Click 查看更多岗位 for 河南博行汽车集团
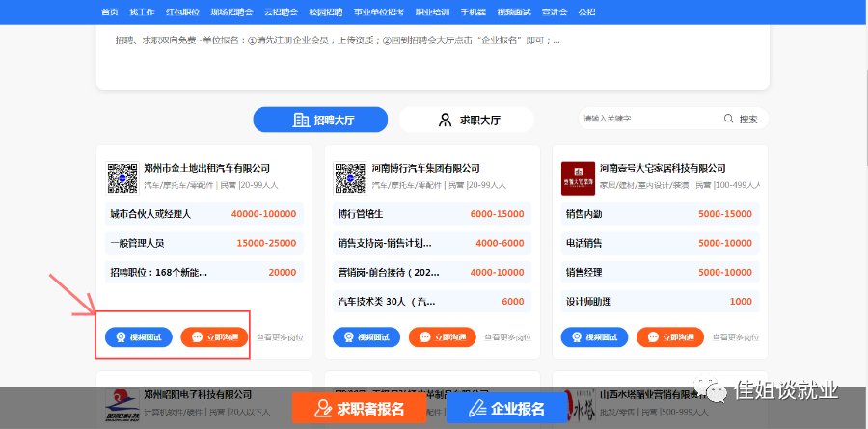The image size is (868, 429). point(507,337)
